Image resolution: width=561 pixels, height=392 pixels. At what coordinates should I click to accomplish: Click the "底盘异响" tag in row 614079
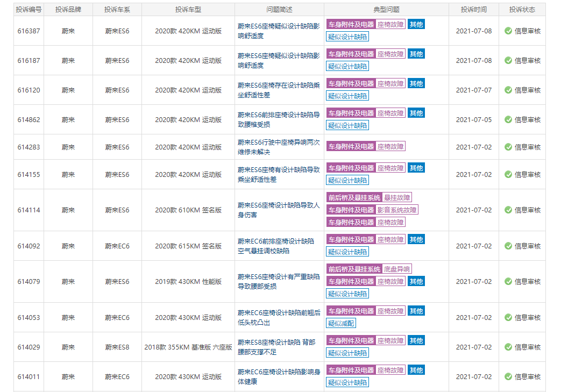point(397,269)
